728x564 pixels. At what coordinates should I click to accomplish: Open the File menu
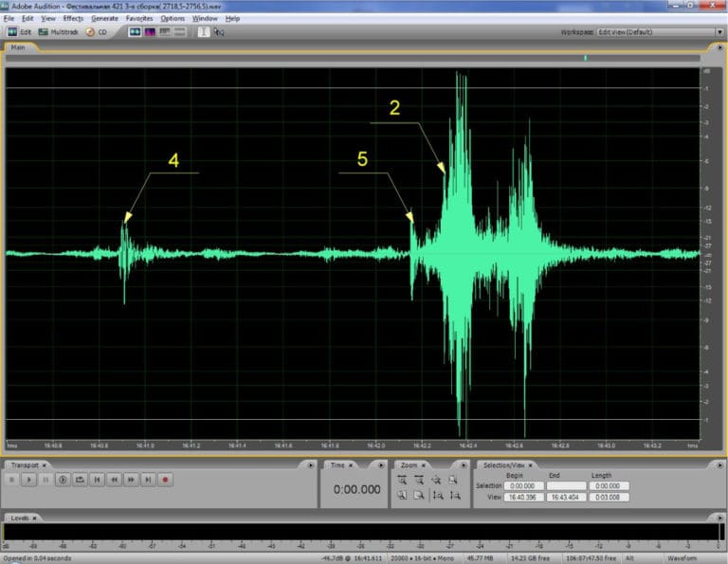tap(9, 19)
